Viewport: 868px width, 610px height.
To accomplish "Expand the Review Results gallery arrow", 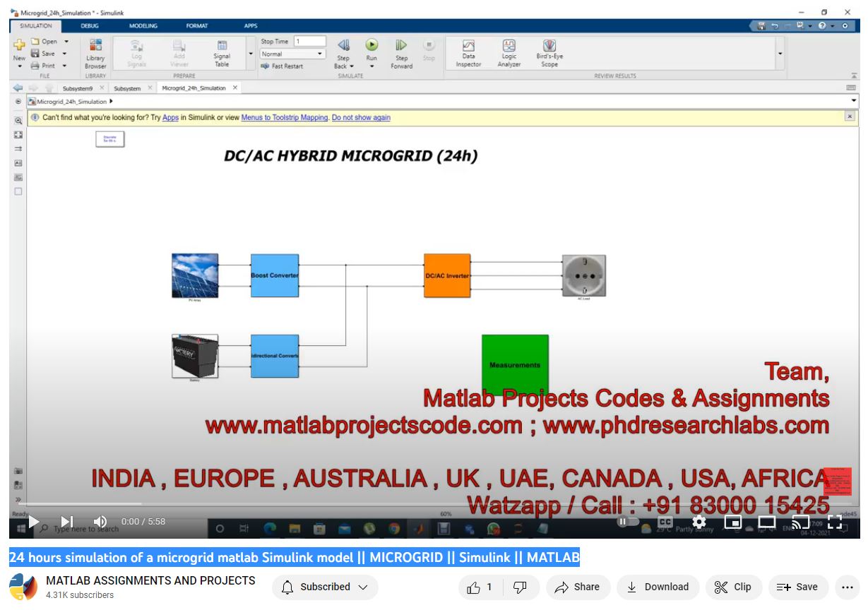I will tap(780, 54).
